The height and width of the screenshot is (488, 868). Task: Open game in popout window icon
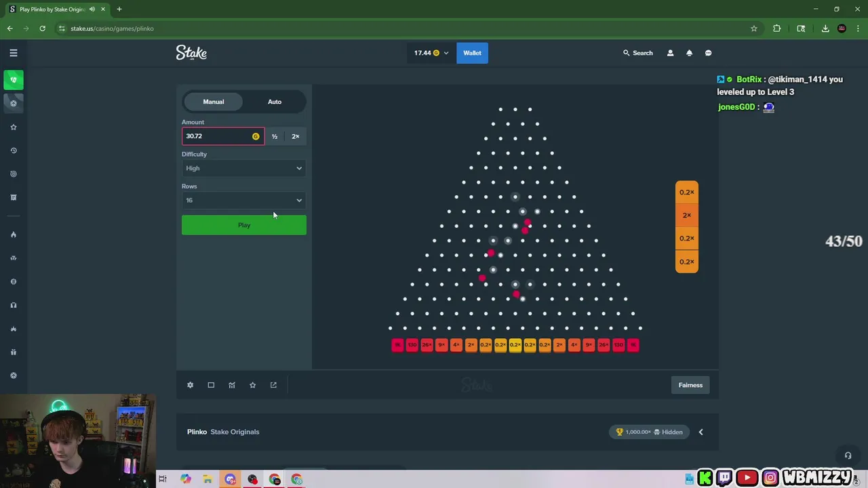coord(273,385)
